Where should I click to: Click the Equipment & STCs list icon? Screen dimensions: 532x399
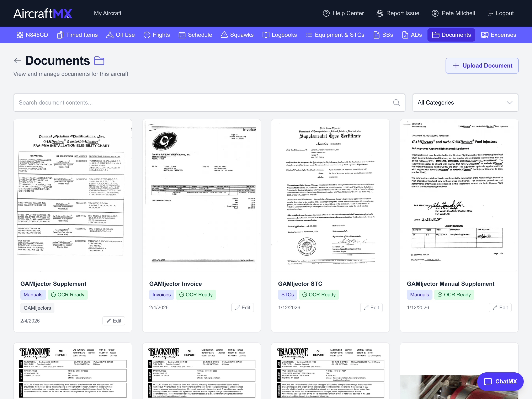309,35
